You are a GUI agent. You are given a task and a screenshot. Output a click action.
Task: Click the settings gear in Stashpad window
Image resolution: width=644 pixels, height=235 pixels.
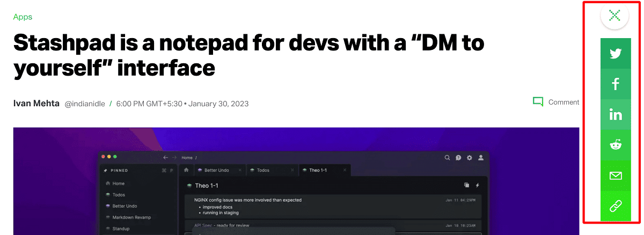pos(470,158)
